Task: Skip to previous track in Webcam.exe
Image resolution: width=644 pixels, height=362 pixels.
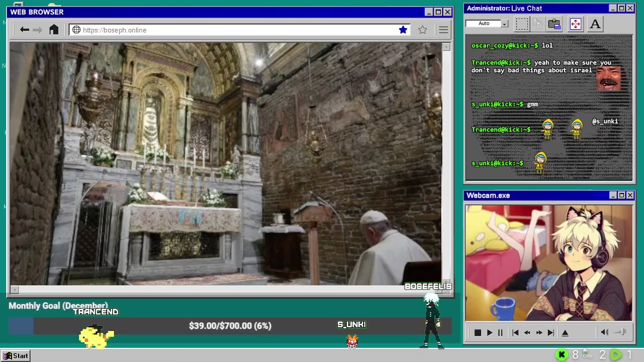Action: [515, 332]
